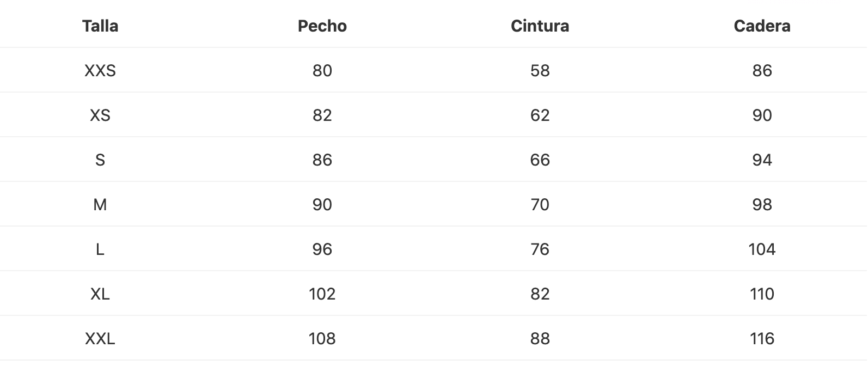
Task: Click the Cadera value 116 for XXL
Action: click(762, 339)
